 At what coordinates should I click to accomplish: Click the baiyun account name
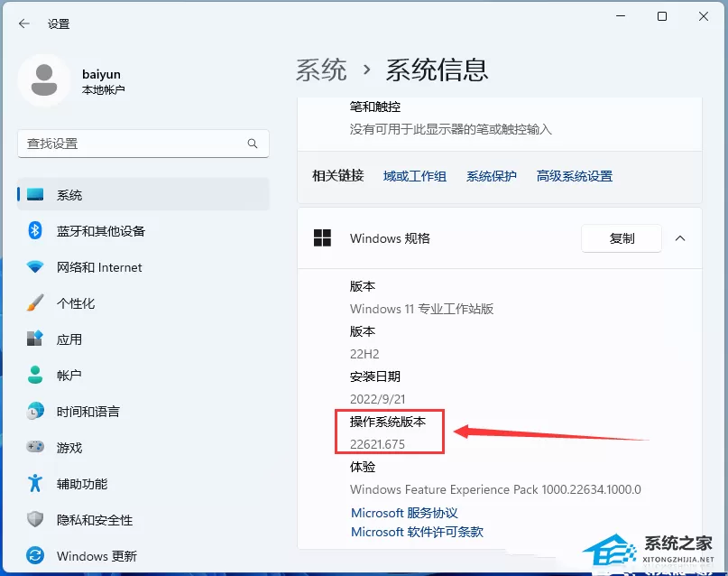[101, 74]
